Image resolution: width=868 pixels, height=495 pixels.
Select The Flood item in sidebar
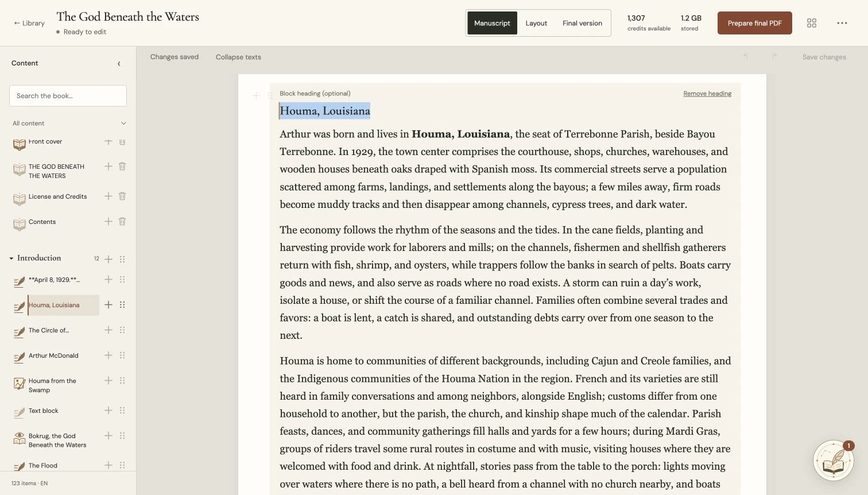click(43, 466)
